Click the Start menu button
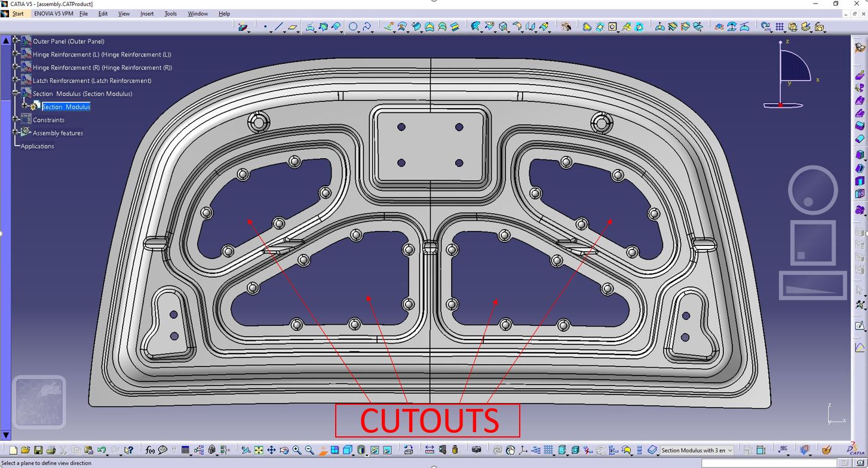This screenshot has width=868, height=468. (x=18, y=14)
